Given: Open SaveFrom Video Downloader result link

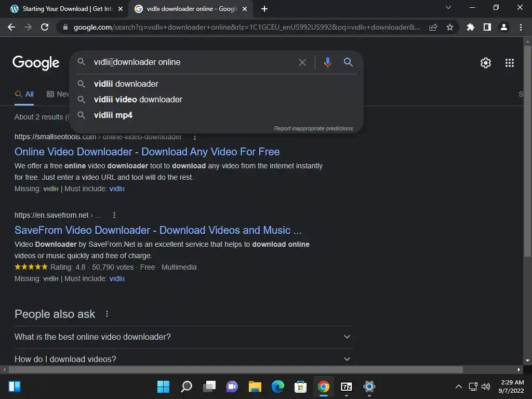Looking at the screenshot, I should click(158, 230).
